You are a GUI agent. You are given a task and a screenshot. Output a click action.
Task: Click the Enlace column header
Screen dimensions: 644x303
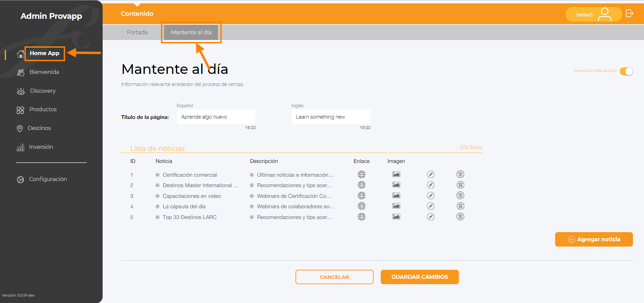click(x=362, y=161)
